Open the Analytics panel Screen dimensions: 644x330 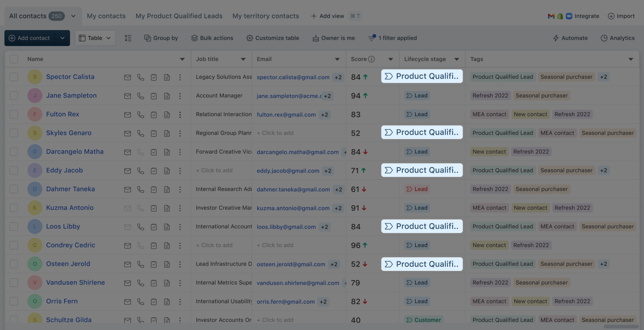[618, 38]
